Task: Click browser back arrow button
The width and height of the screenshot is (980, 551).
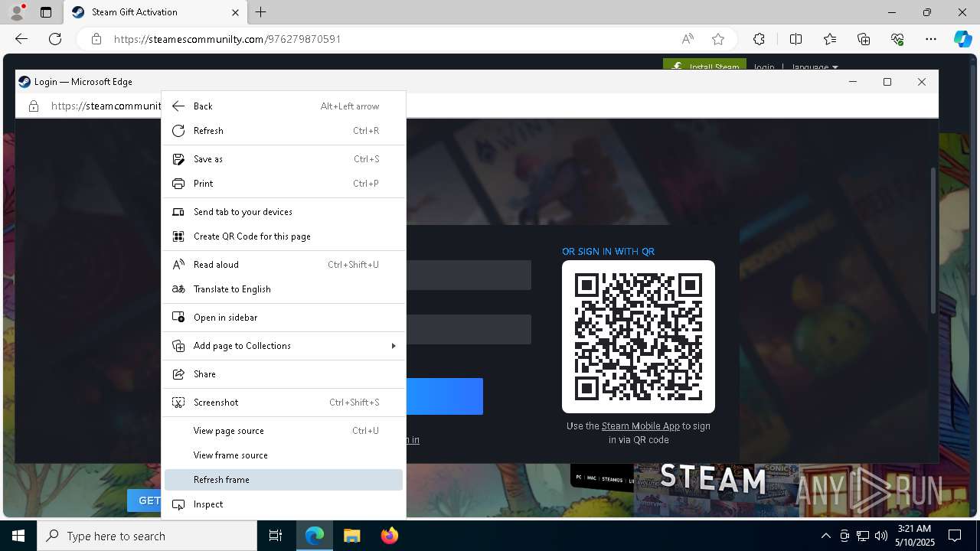Action: (21, 39)
